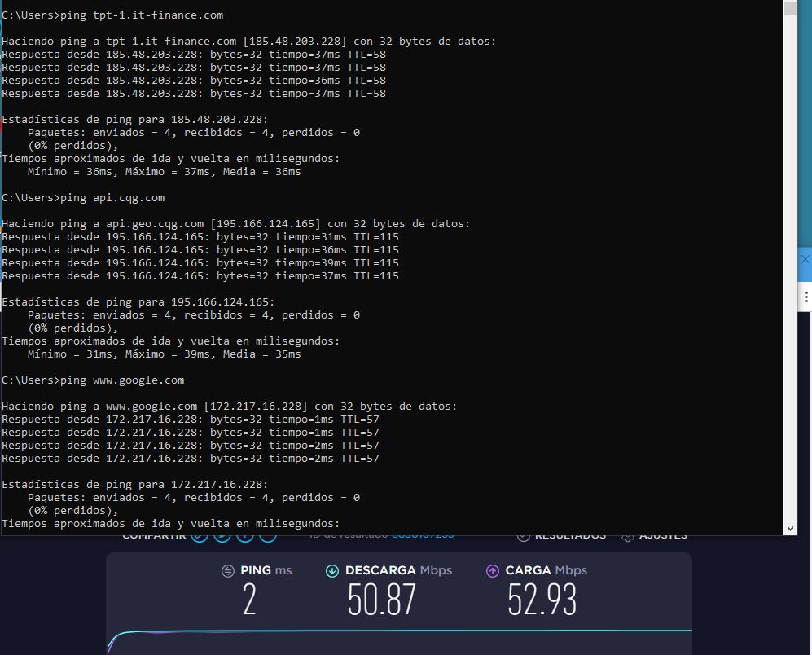Click the 195.166.124.165 reply with tiempo=39ms

pyautogui.click(x=200, y=262)
